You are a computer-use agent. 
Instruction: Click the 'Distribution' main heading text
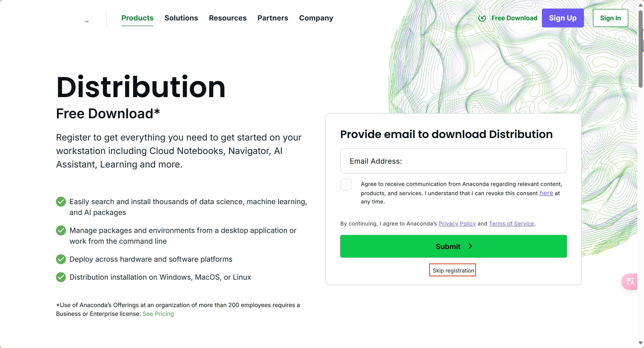click(x=141, y=87)
